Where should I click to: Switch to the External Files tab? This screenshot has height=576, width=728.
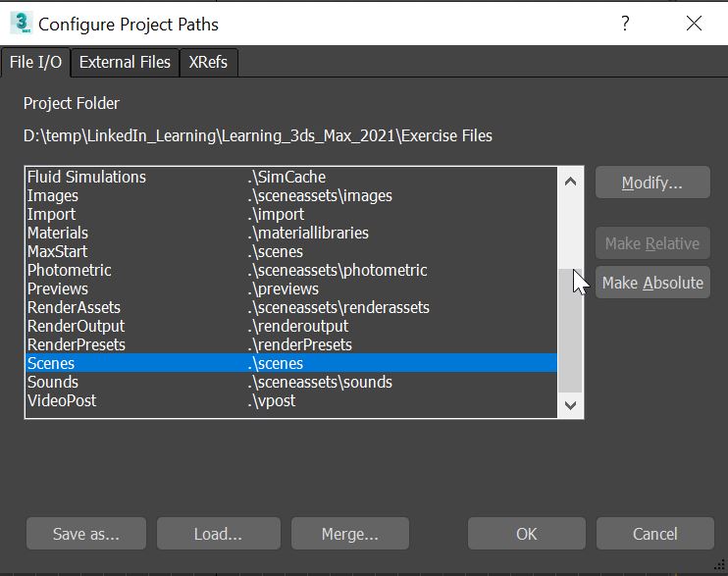125,62
